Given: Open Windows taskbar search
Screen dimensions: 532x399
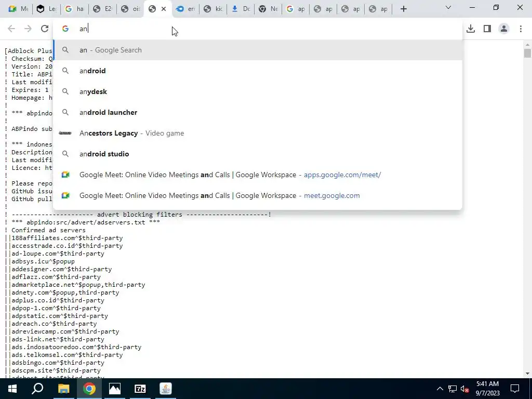Looking at the screenshot, I should pyautogui.click(x=37, y=389).
